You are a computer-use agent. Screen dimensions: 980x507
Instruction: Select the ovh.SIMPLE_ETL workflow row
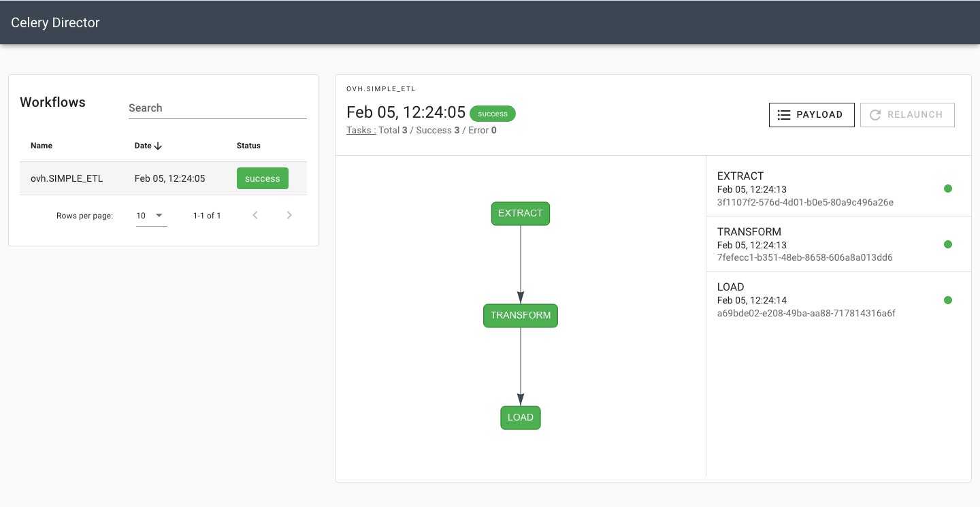tap(67, 178)
